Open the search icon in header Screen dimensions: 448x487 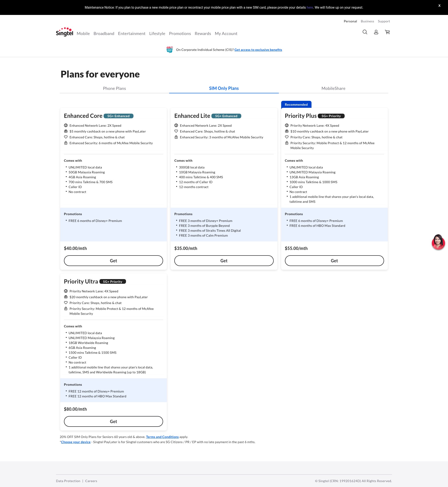365,32
